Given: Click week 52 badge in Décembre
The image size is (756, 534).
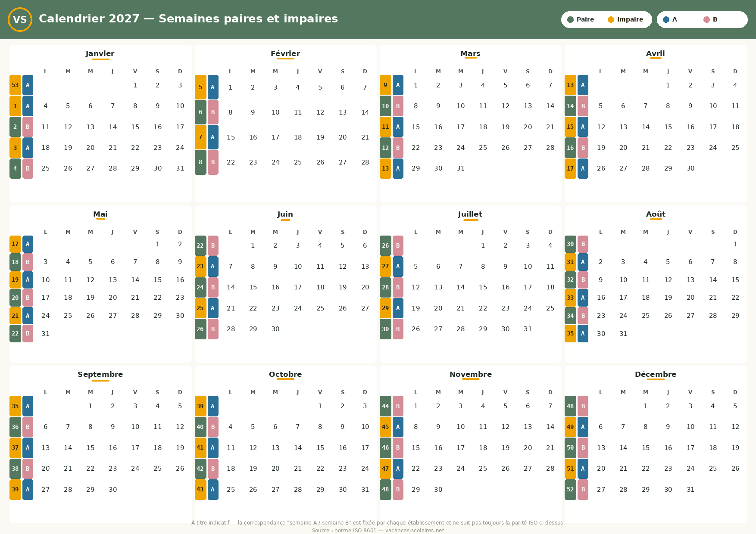Looking at the screenshot, I should tap(570, 490).
